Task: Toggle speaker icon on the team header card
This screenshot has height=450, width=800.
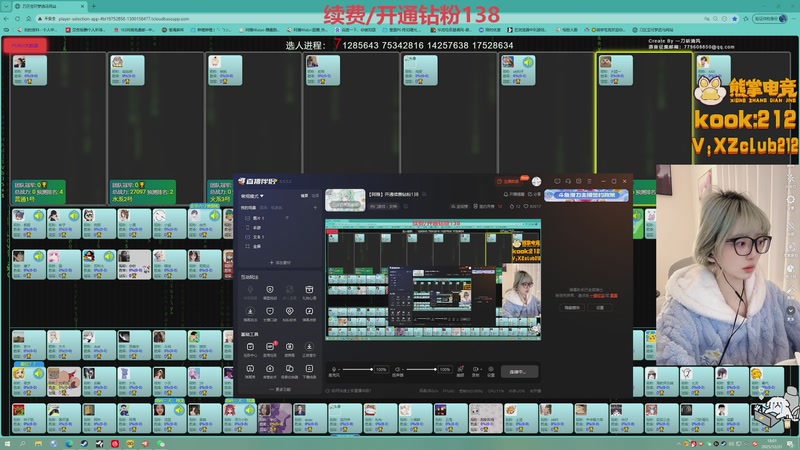Action: pos(528,63)
